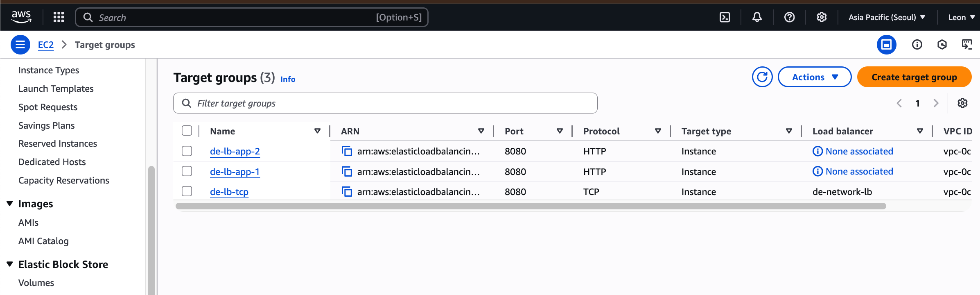Open the AWS services grid menu

coord(59,17)
